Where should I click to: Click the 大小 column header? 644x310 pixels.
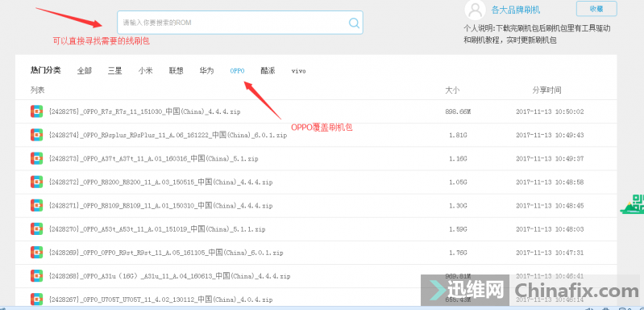coord(452,90)
